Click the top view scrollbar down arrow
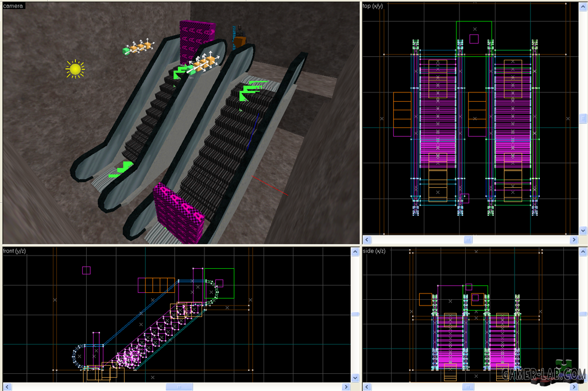 coord(583,231)
